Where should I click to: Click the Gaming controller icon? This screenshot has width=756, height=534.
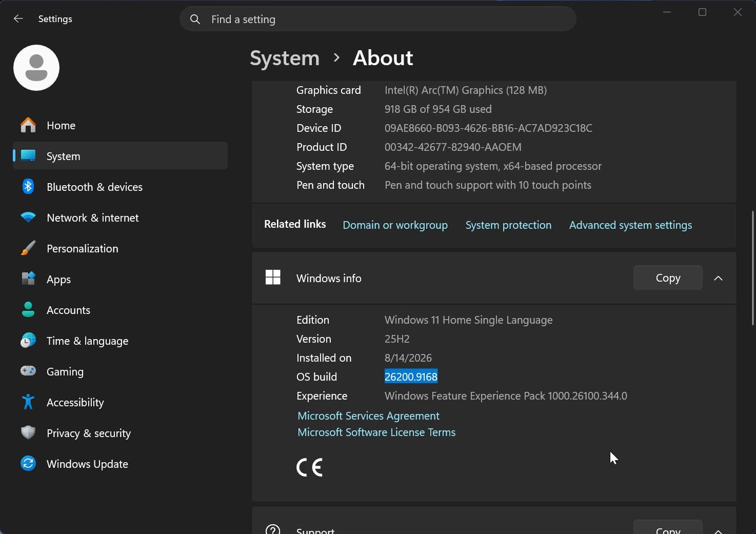[x=28, y=371]
